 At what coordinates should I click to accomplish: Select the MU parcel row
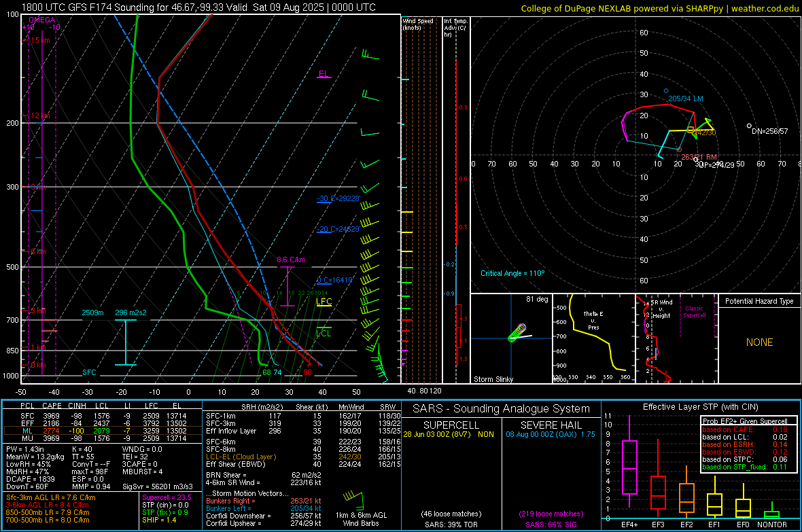pyautogui.click(x=103, y=438)
